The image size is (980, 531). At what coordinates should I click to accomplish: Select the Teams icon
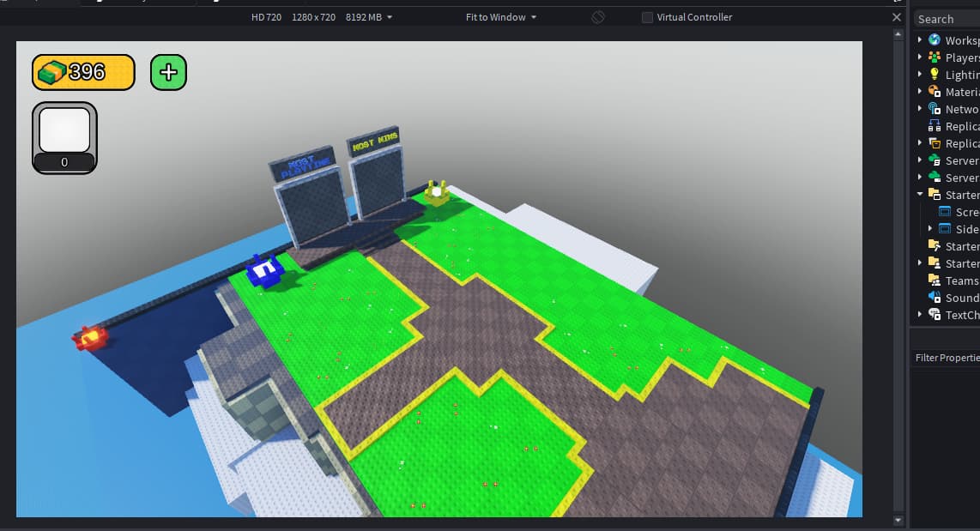point(935,281)
